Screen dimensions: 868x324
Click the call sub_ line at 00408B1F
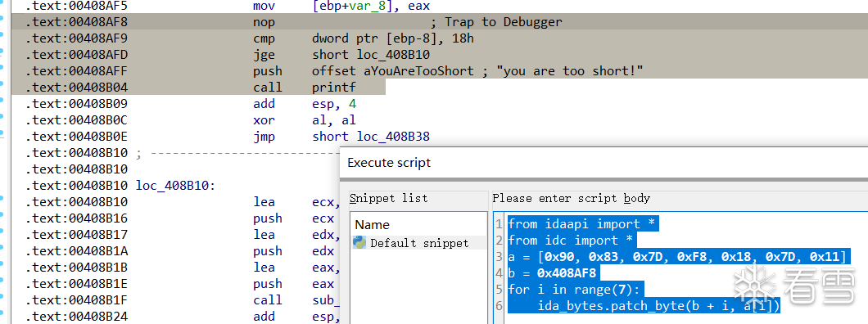[296, 300]
